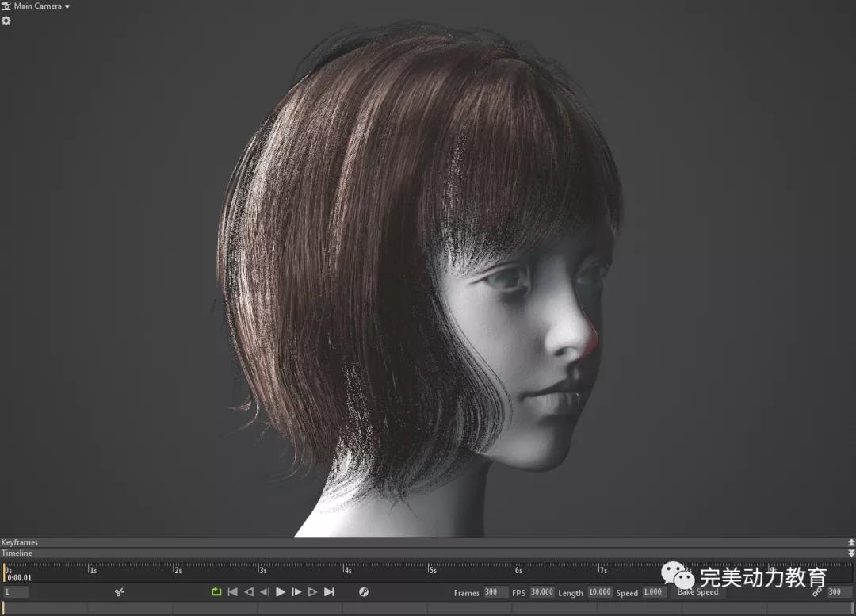Click the FPS value field

click(542, 592)
